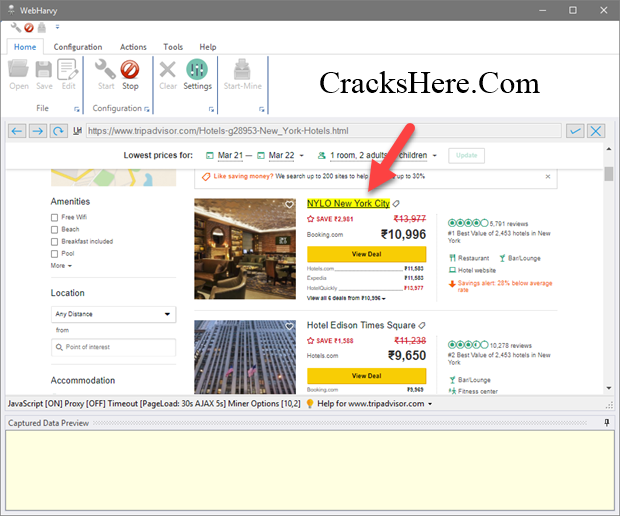Click the quick access mine icon
Screen dimensions: 620x516
point(42,28)
